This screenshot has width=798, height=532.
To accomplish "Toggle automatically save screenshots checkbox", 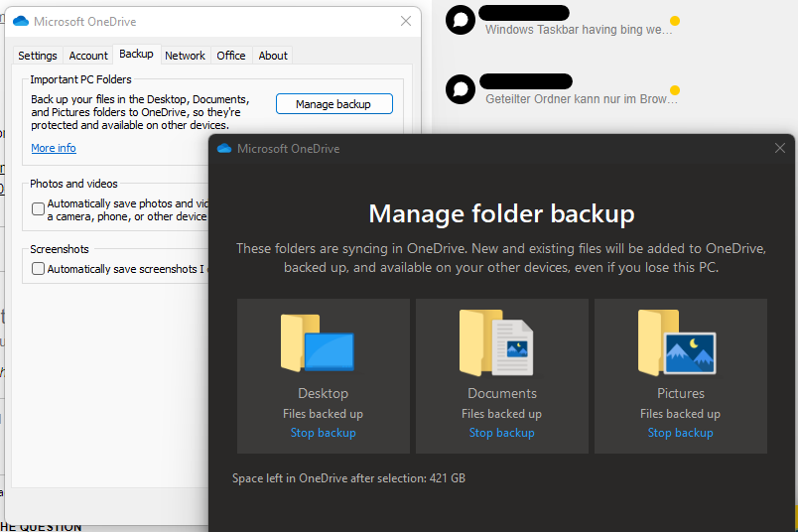I will 38,268.
